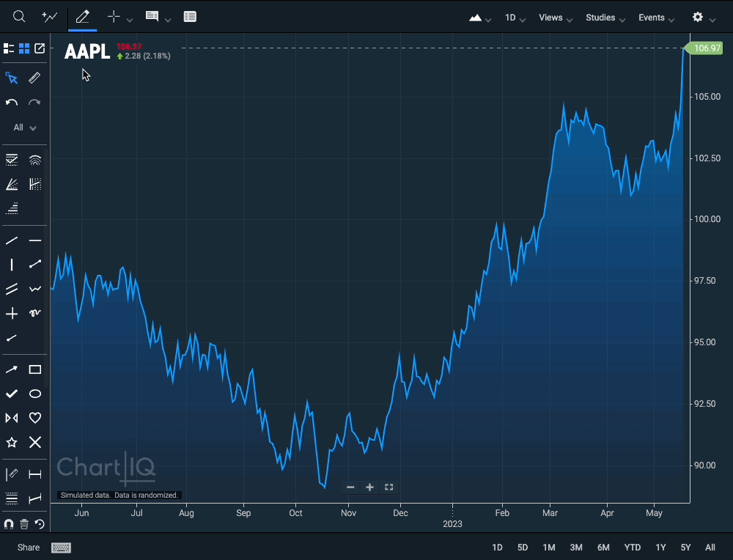The image size is (733, 560).
Task: Redo the last drawing
Action: pos(34,103)
